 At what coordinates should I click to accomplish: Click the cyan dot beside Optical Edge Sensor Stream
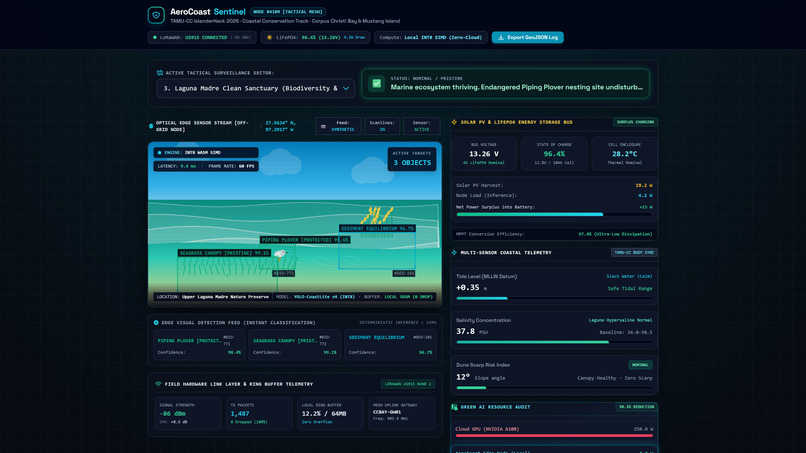151,126
